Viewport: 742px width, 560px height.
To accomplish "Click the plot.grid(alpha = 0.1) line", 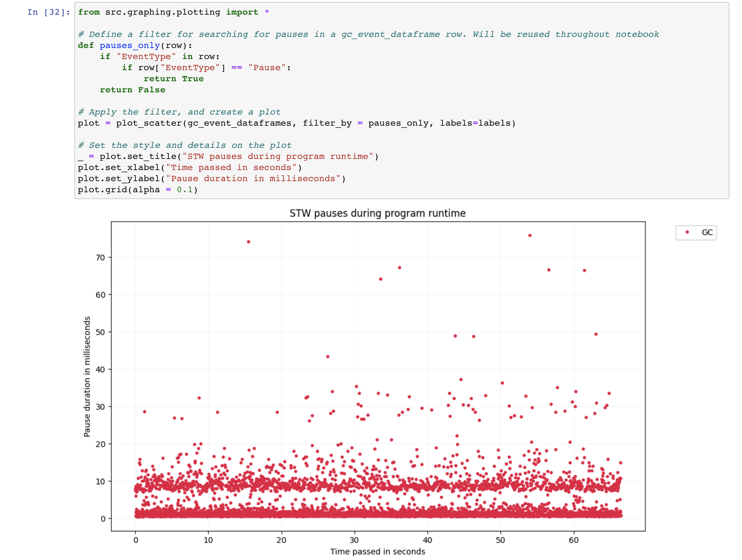I will tap(138, 190).
